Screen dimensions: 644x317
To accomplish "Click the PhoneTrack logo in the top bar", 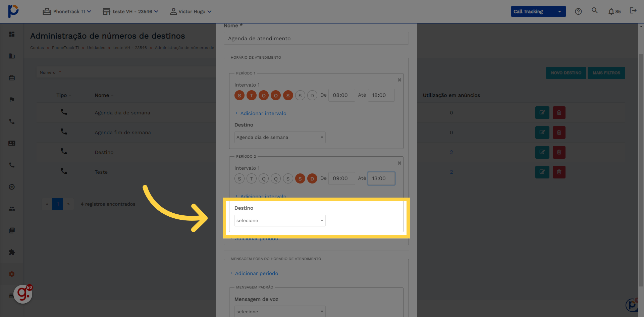I will coord(13,11).
